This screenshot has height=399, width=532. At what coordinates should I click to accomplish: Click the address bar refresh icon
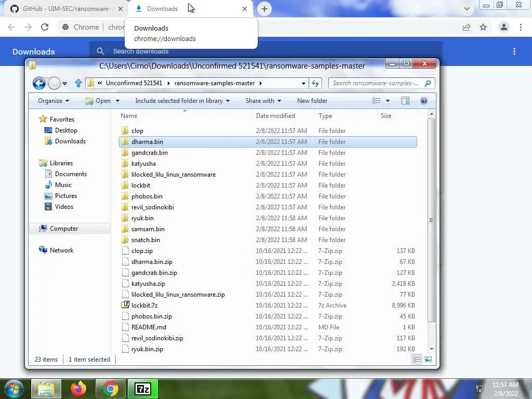(315, 83)
